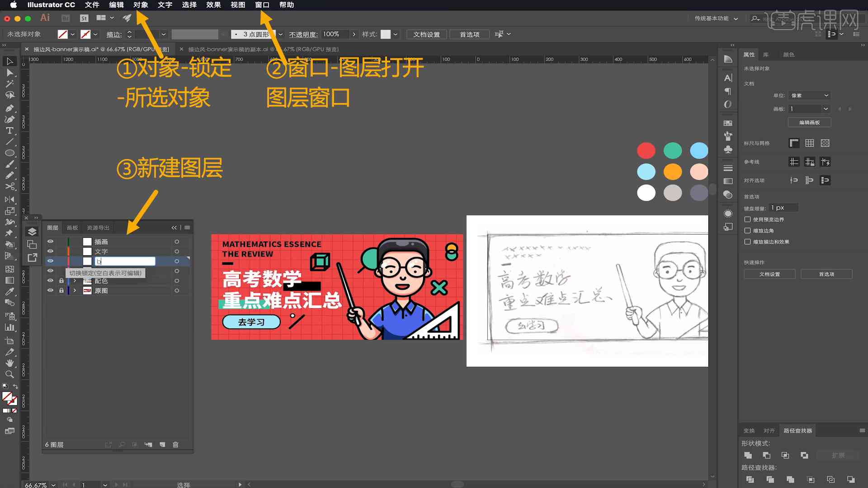Expand the 配色 layer group

pos(73,281)
